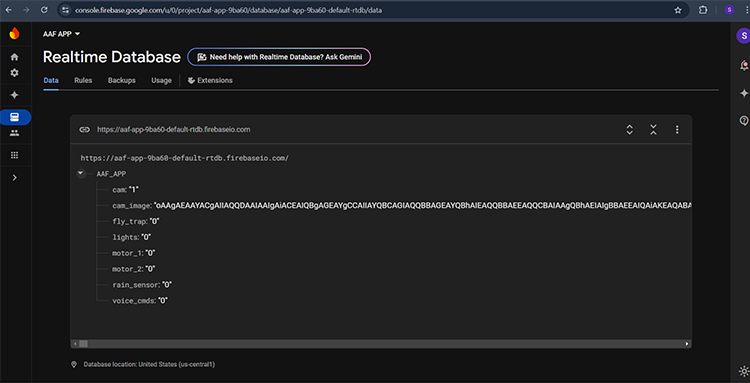
Task: Open the Extensions tab
Action: (210, 80)
